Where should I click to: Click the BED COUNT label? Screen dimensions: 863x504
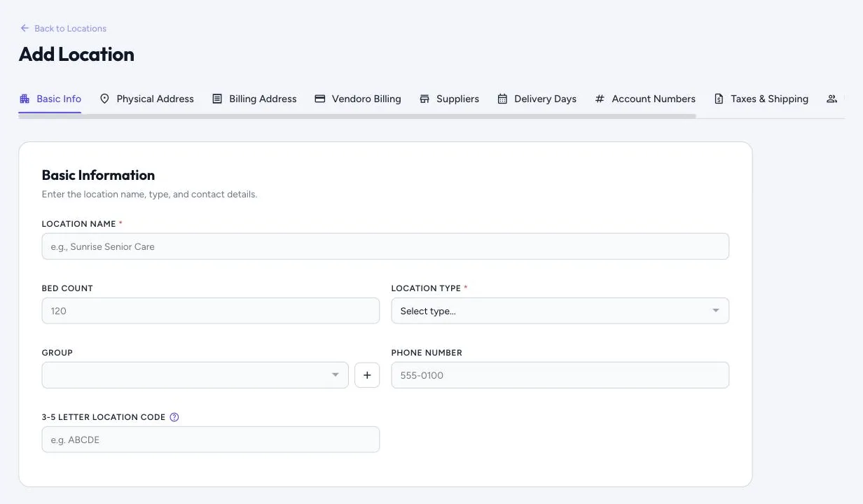67,288
